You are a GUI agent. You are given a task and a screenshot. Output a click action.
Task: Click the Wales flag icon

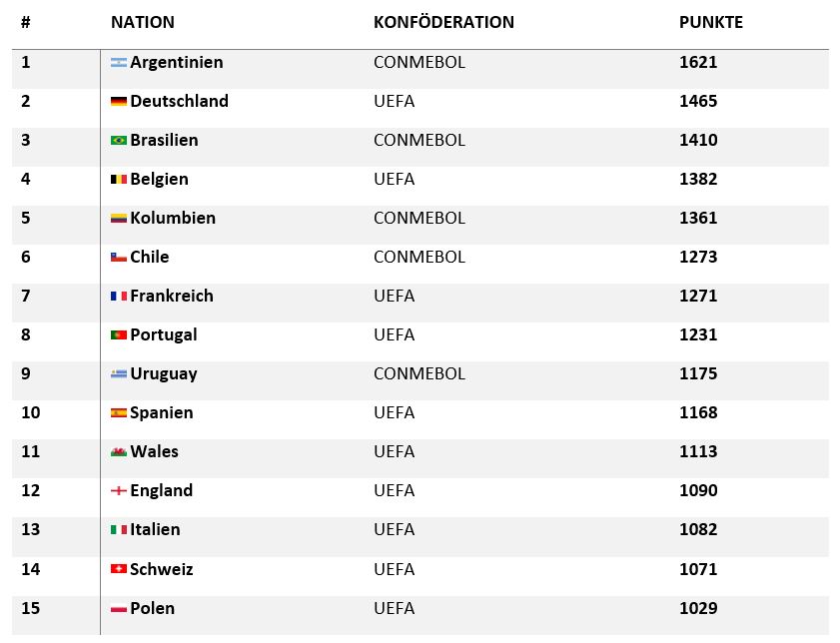118,452
